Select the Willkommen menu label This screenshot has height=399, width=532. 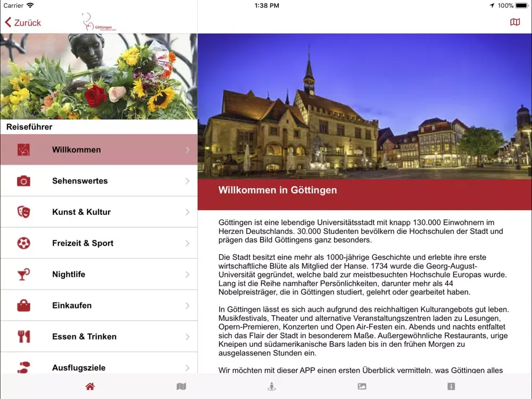click(76, 149)
